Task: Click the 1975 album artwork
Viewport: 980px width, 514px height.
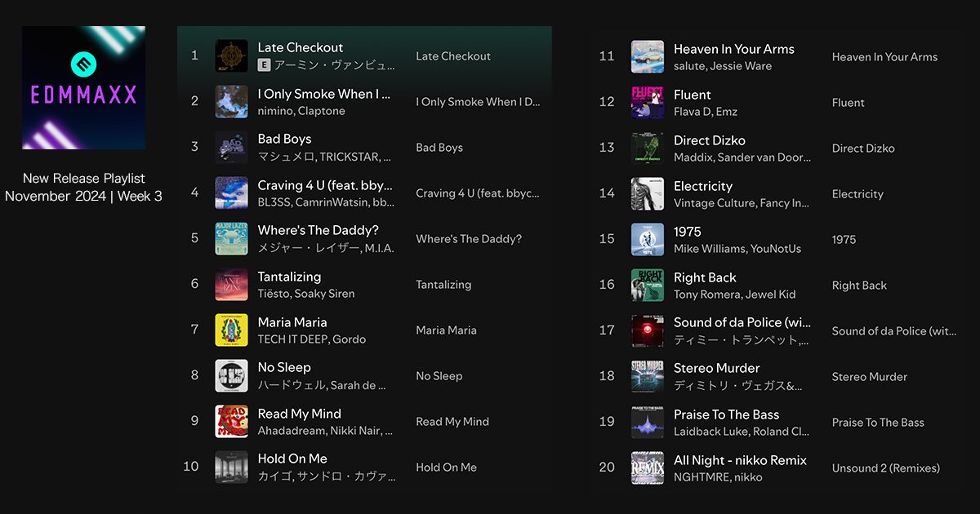Action: tap(648, 240)
